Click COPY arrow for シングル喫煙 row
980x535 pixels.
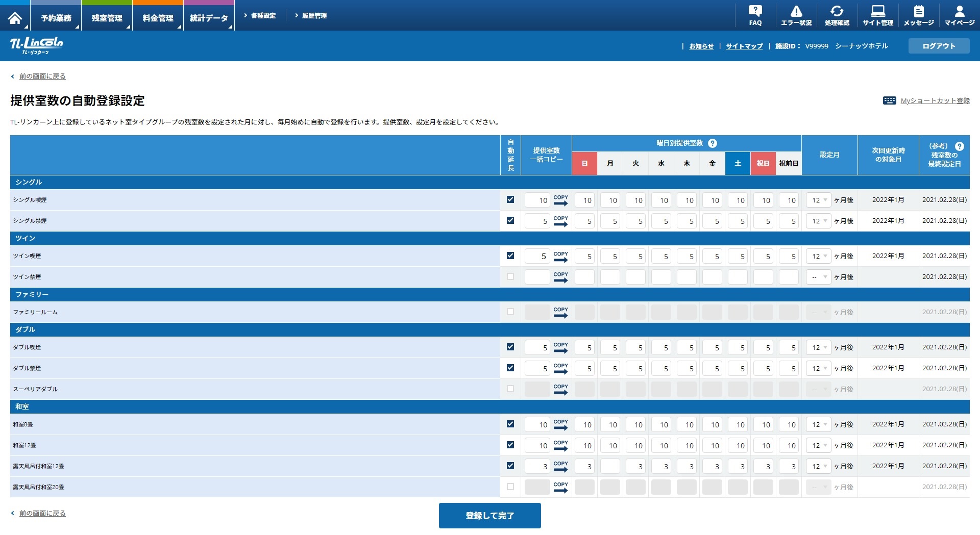(560, 200)
